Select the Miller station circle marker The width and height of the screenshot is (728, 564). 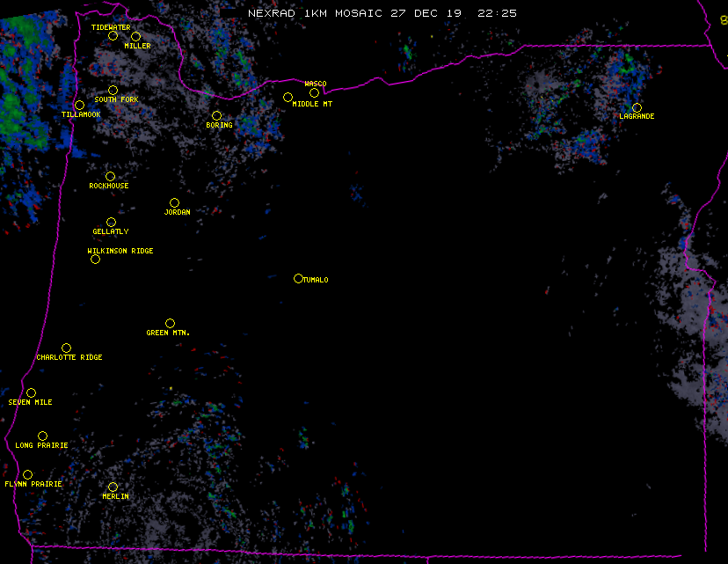[135, 36]
